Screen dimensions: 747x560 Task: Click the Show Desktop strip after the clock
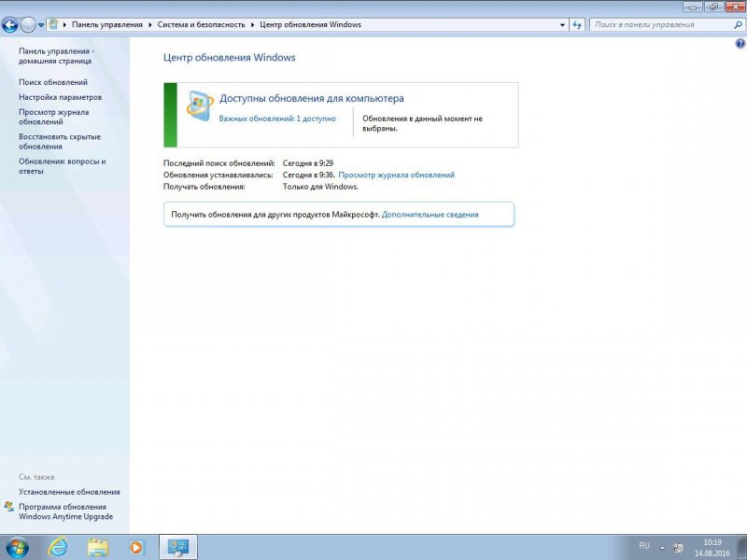tap(742, 547)
